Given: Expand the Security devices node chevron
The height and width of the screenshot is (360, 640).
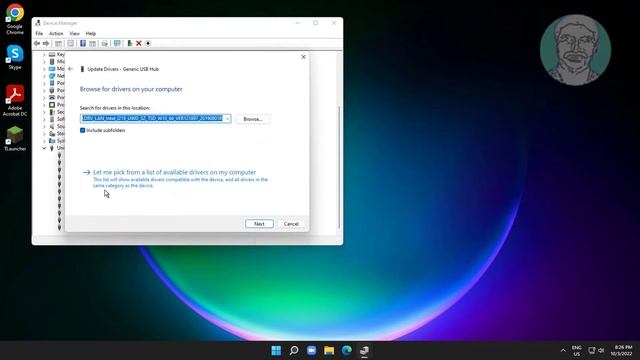Looking at the screenshot, I should pos(44,112).
